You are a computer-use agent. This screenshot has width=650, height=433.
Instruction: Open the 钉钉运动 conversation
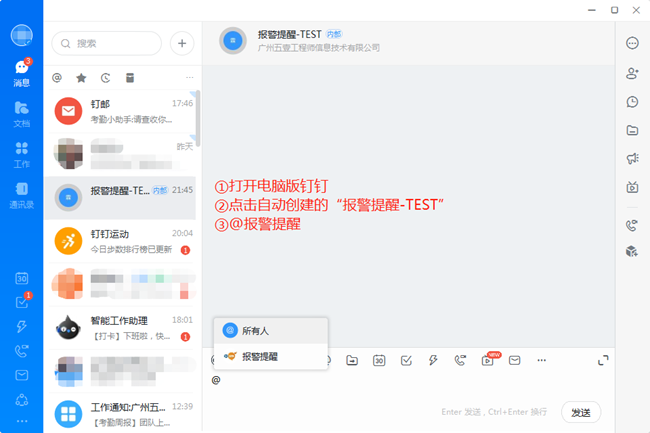[120, 241]
